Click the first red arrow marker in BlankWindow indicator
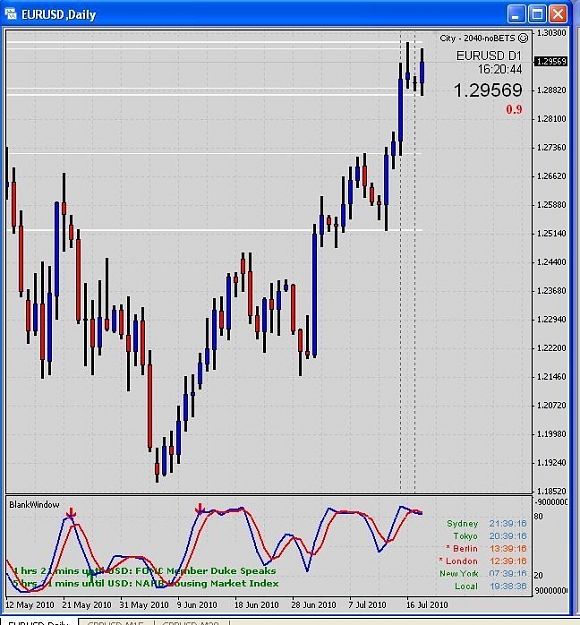 (x=71, y=513)
